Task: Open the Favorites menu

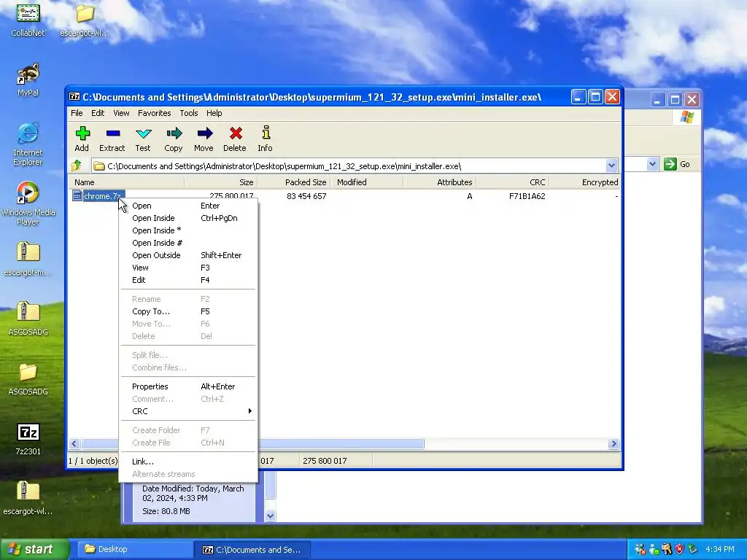Action: pos(155,113)
